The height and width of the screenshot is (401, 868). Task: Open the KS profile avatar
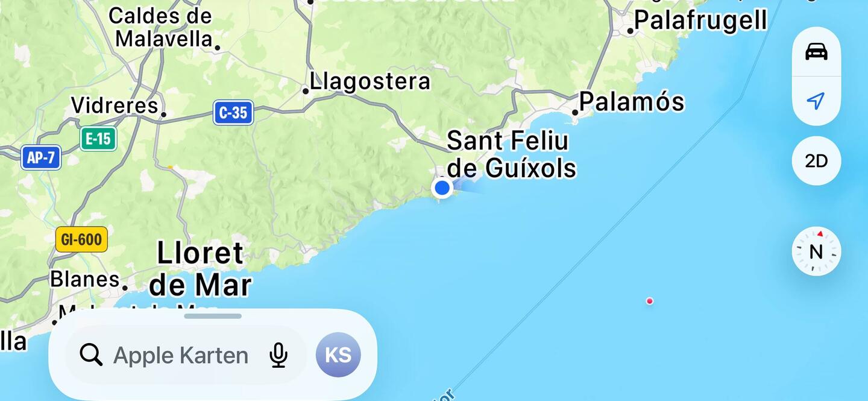(338, 355)
